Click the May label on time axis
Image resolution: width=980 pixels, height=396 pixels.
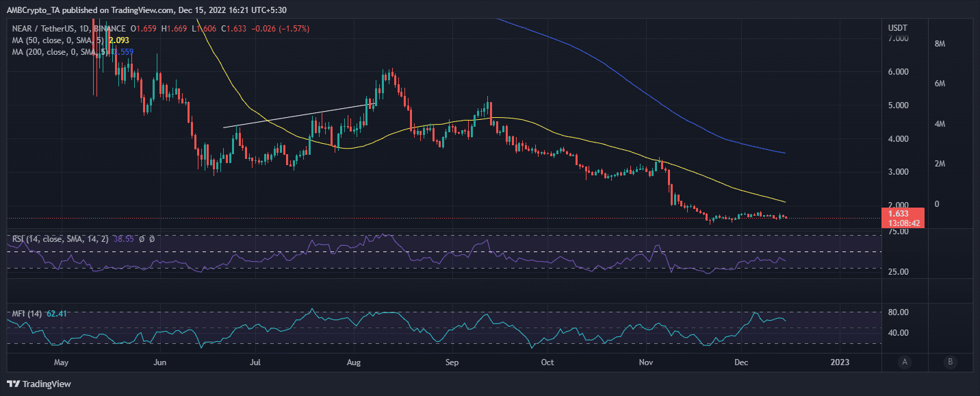pos(62,362)
